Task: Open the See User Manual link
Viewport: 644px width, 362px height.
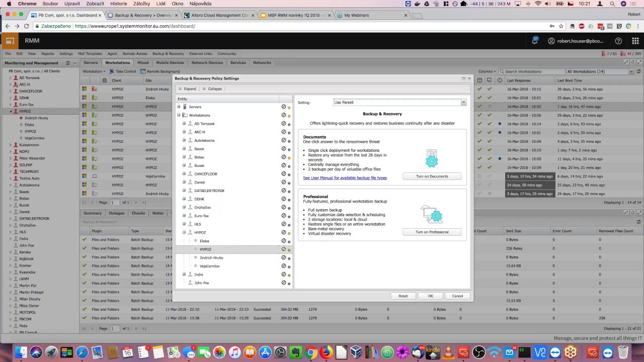Action: click(345, 178)
